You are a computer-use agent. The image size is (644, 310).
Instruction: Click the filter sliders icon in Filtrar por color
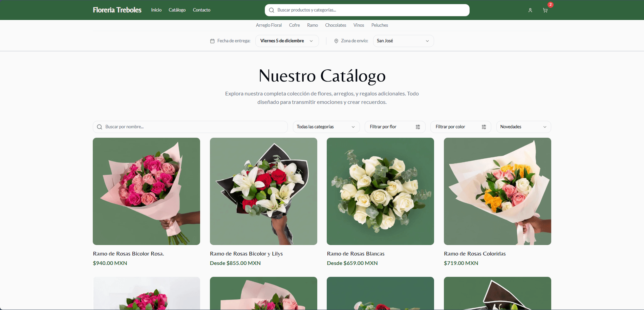tap(484, 127)
